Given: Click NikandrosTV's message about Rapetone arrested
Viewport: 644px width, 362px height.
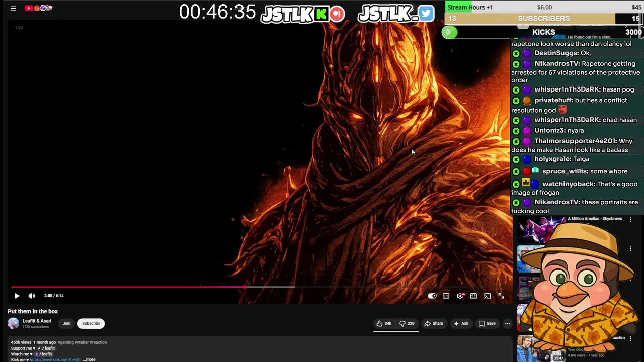Looking at the screenshot, I should tap(576, 72).
